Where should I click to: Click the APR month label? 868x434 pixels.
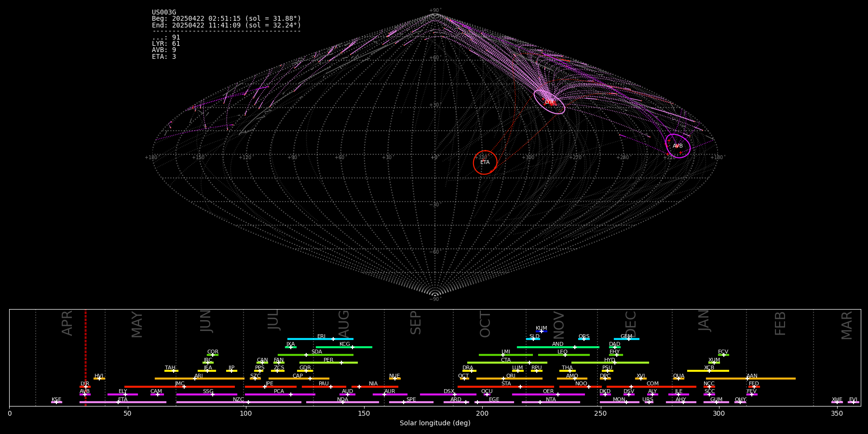click(x=67, y=323)
